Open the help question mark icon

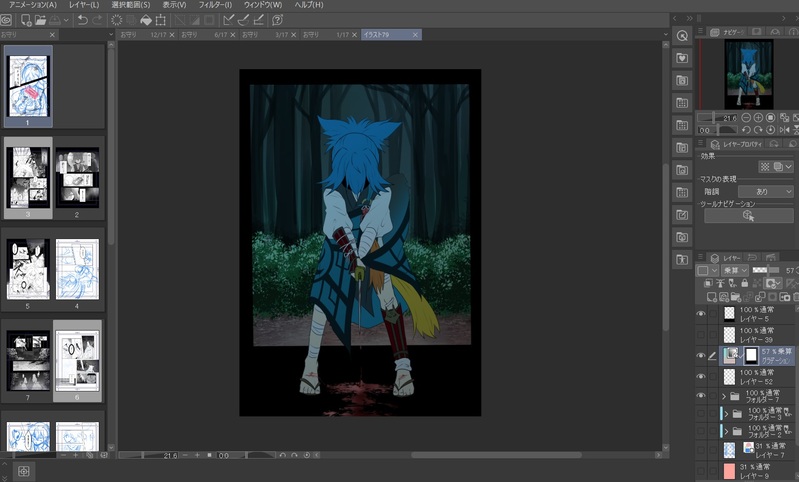tap(277, 20)
